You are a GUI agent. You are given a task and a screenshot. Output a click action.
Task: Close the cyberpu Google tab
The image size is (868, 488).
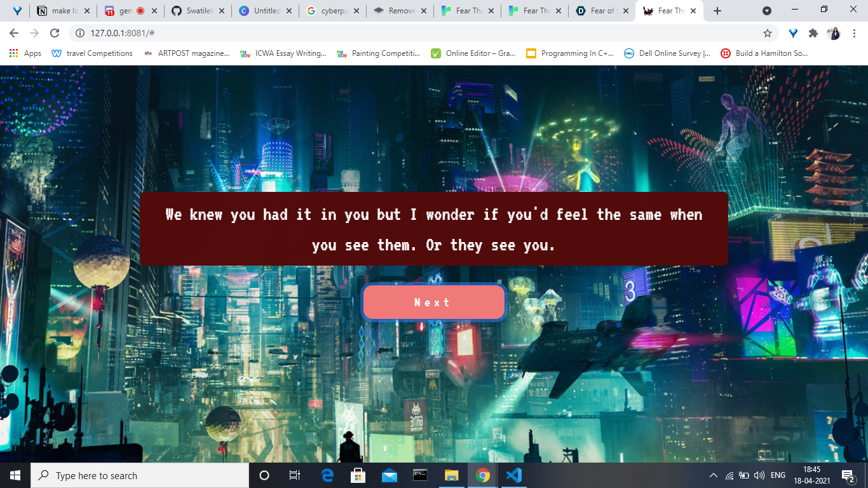[356, 11]
